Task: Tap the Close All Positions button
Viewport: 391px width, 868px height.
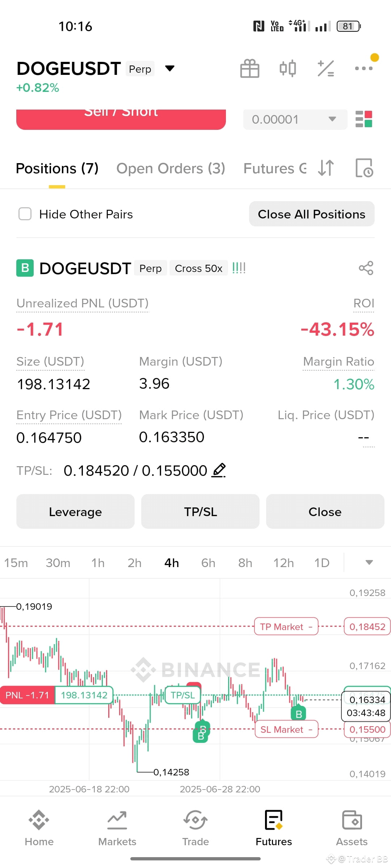Action: tap(312, 214)
